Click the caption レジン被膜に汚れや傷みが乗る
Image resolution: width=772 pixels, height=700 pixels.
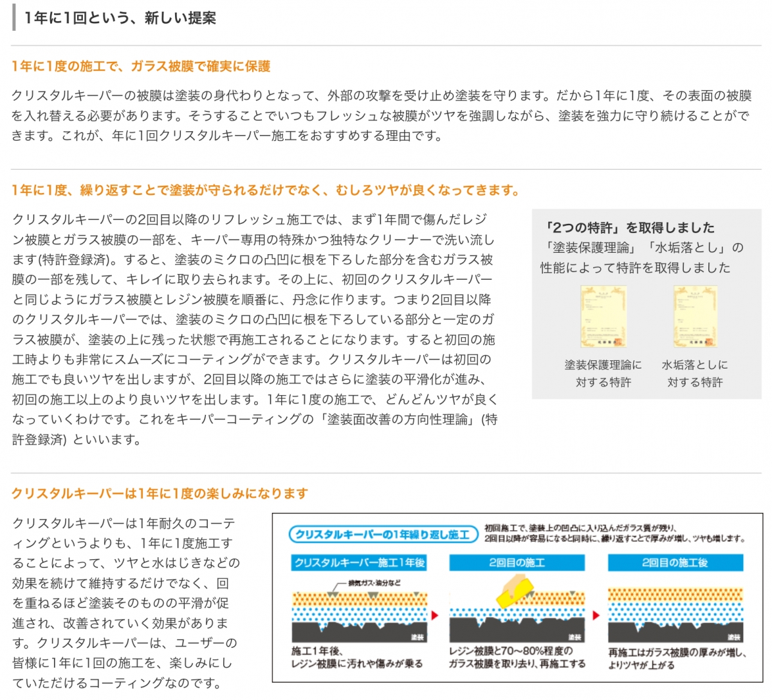[x=356, y=664]
